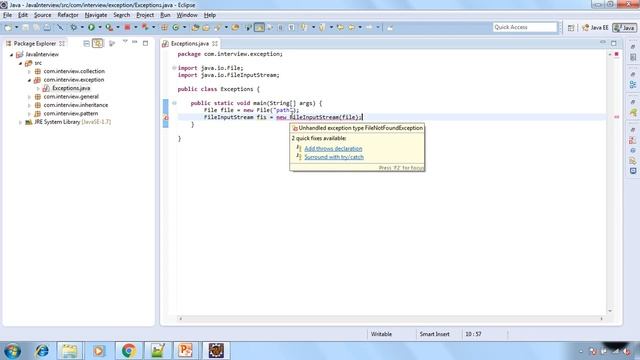The image size is (640, 360).
Task: Click the Print toolbar icon
Action: click(47, 27)
